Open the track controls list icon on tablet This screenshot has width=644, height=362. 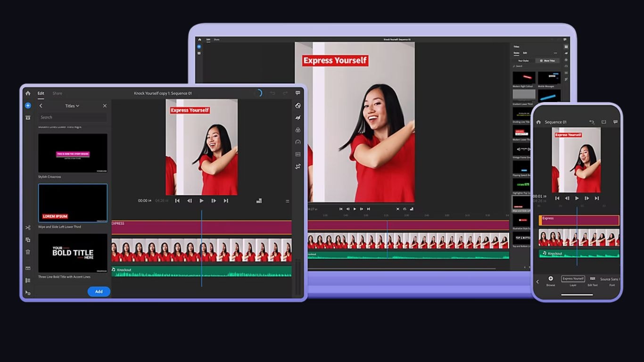tap(28, 280)
